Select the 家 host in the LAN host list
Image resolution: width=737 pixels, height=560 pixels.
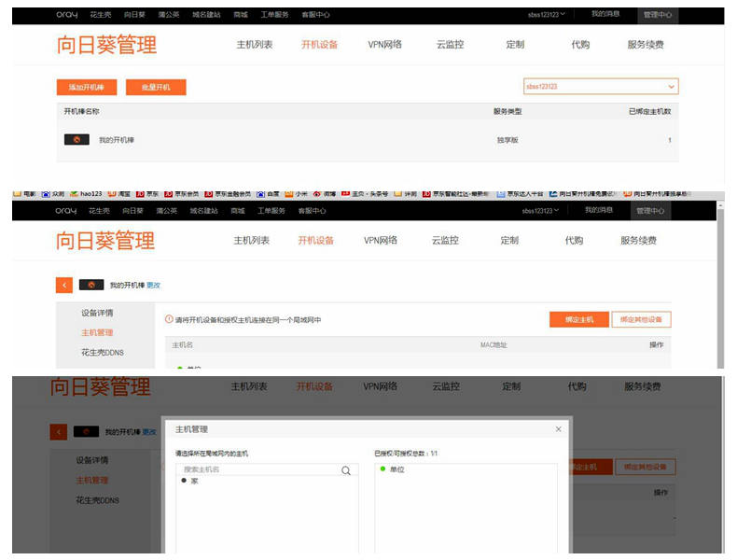click(194, 481)
